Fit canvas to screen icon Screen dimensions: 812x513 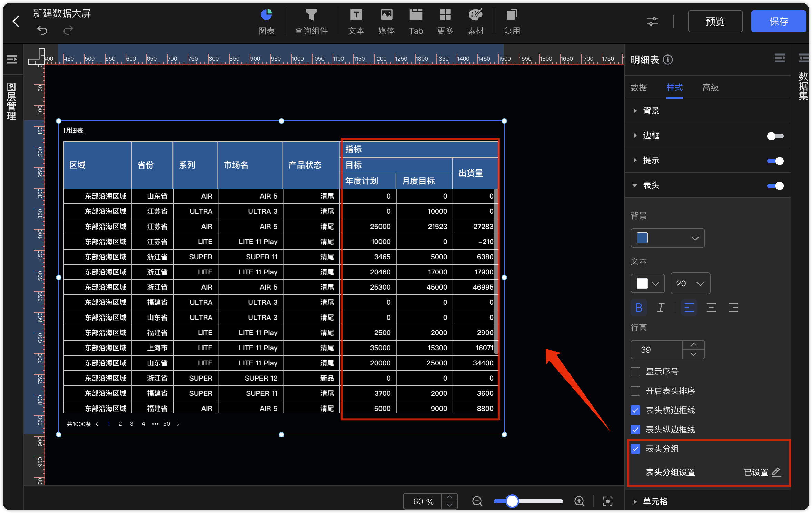click(x=607, y=501)
